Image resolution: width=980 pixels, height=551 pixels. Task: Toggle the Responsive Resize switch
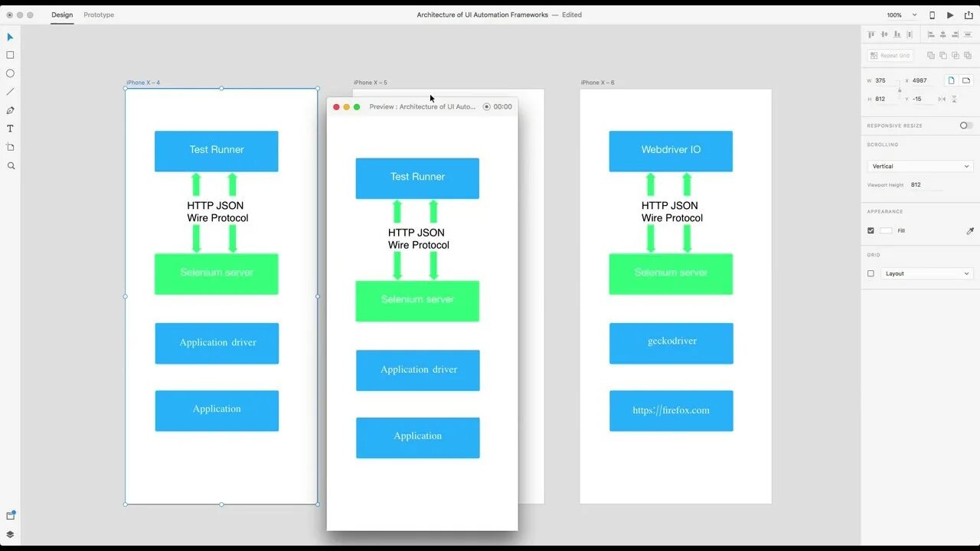(x=966, y=126)
